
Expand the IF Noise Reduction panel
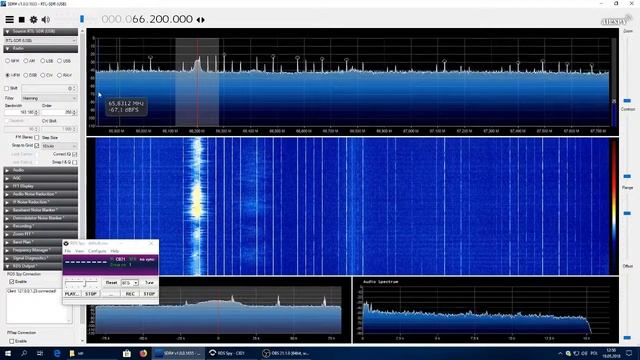(40, 202)
